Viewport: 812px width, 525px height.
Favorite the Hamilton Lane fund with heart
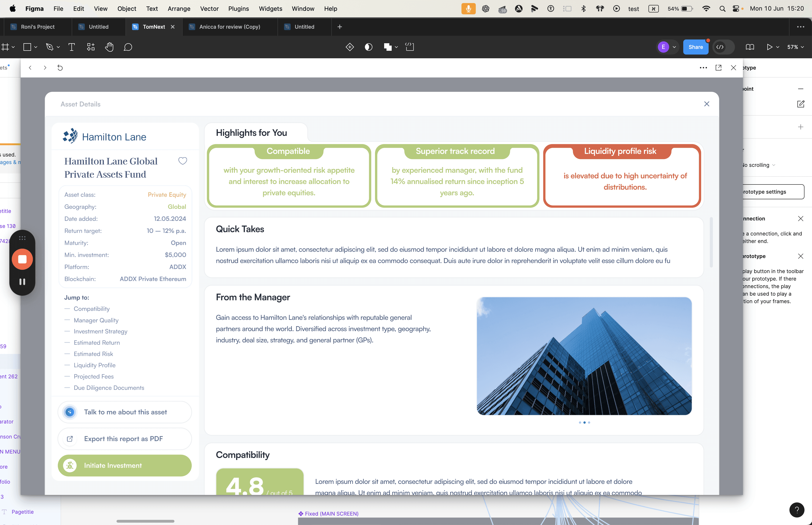click(183, 161)
